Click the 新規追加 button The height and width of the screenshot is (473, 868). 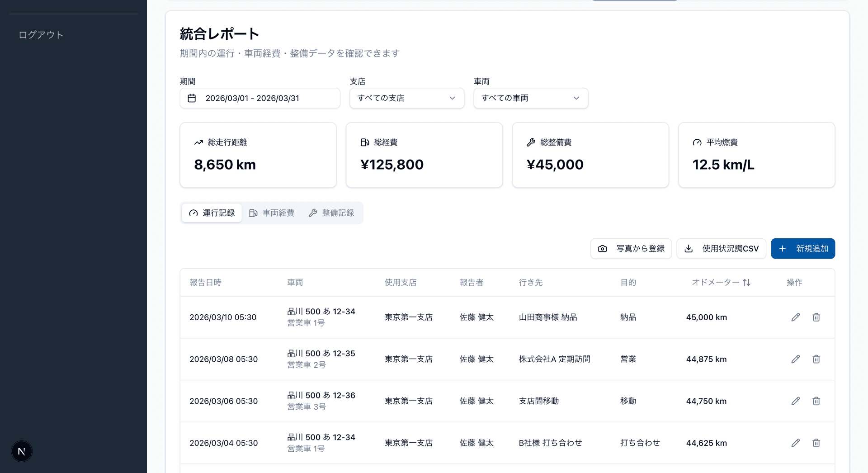coord(803,248)
